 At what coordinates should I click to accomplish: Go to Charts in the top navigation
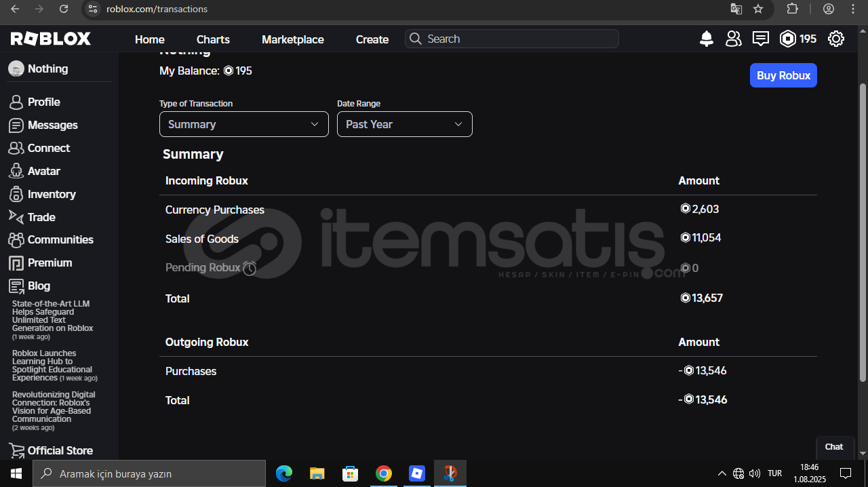(x=213, y=39)
